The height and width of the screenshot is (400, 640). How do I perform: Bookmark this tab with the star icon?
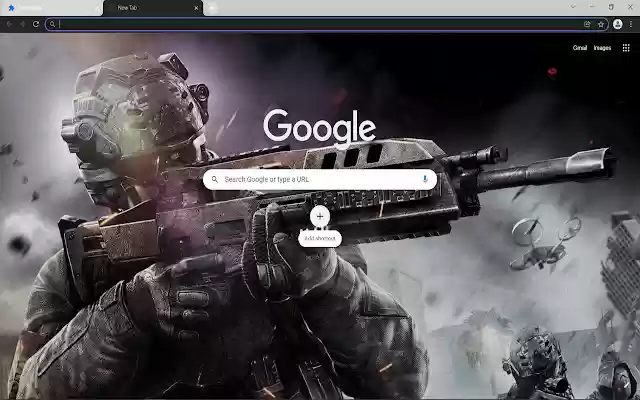[601, 24]
